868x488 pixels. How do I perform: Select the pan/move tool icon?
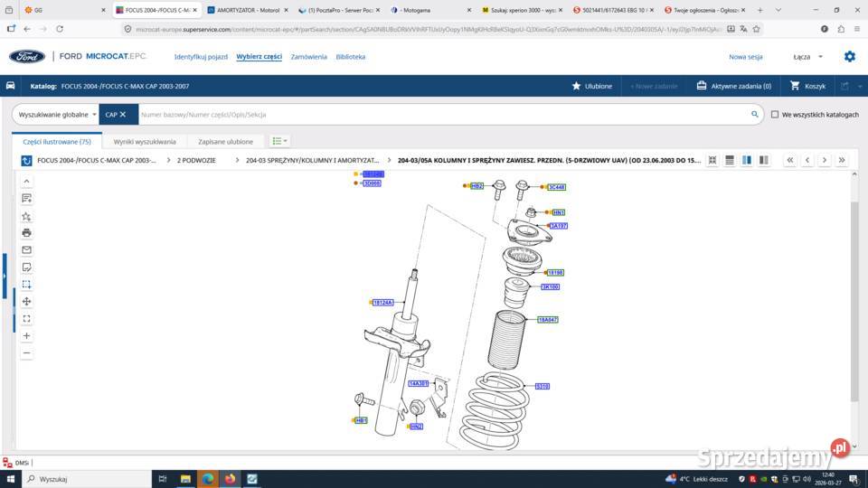[x=26, y=301]
